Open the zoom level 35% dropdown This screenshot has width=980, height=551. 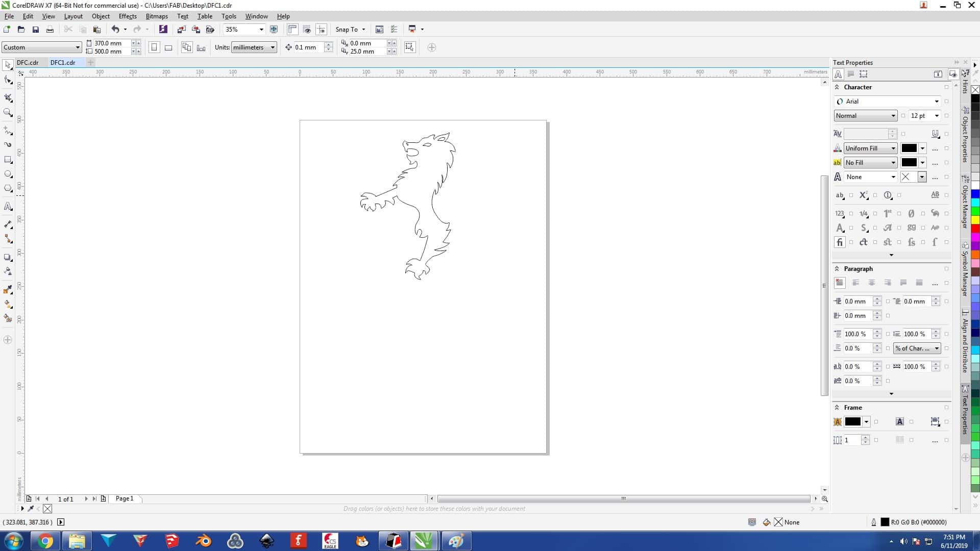tap(261, 30)
